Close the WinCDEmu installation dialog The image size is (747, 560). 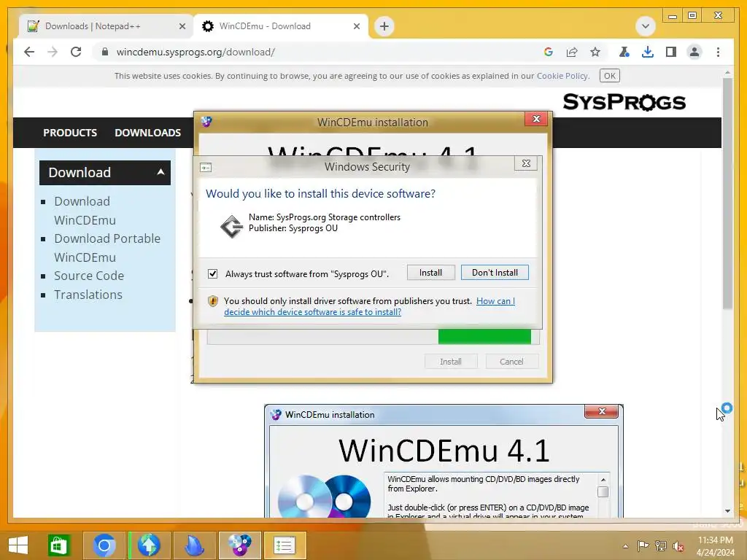coord(536,119)
